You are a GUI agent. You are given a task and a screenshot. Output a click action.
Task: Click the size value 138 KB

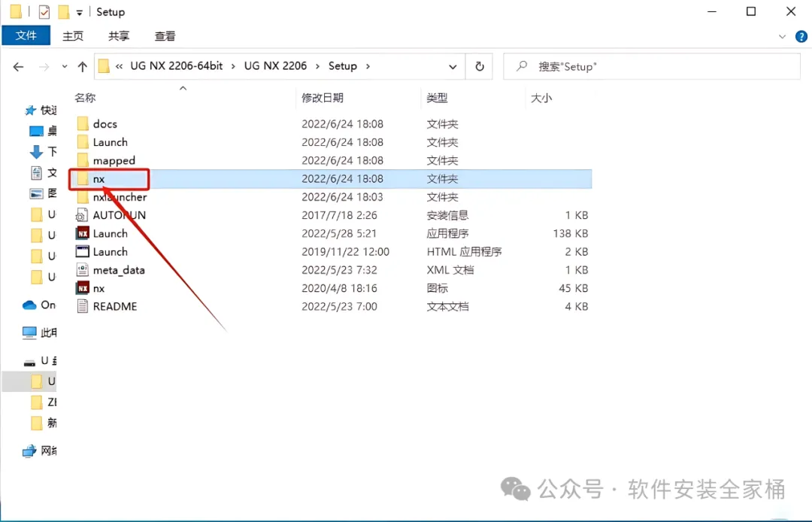coord(570,233)
